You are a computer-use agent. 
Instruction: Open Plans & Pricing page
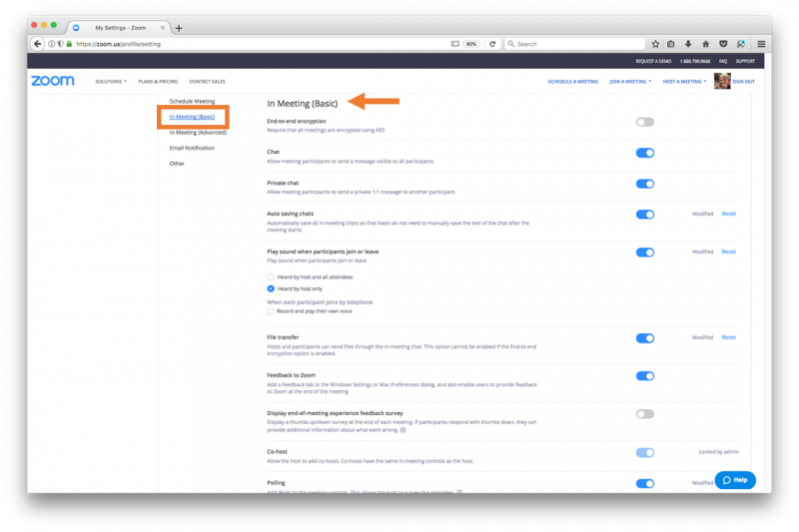click(x=158, y=82)
